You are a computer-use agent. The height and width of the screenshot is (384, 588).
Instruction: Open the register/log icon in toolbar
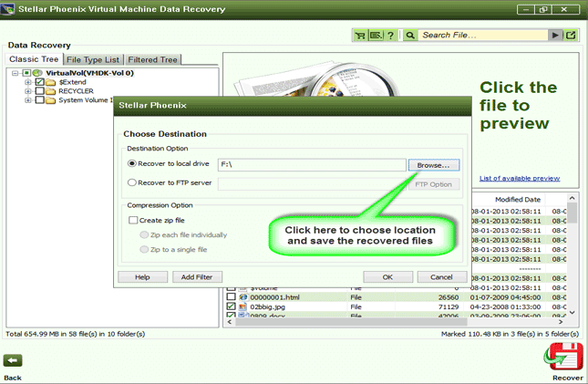pos(376,36)
